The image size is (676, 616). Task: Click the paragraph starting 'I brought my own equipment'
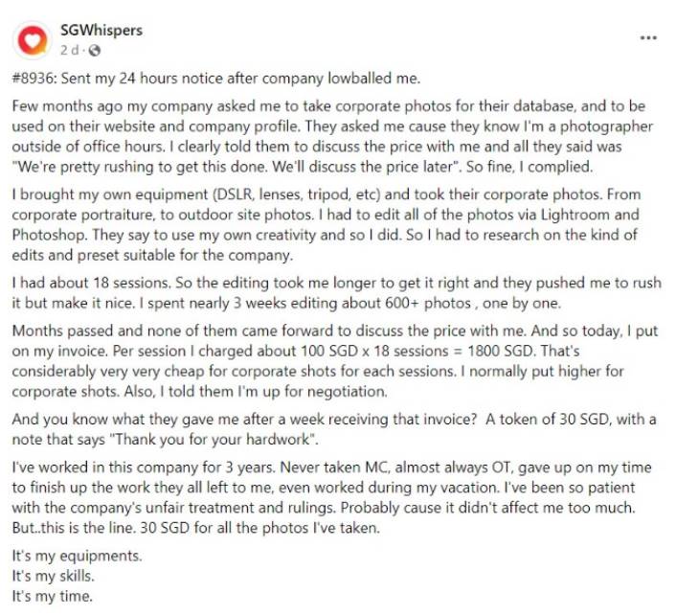click(327, 225)
